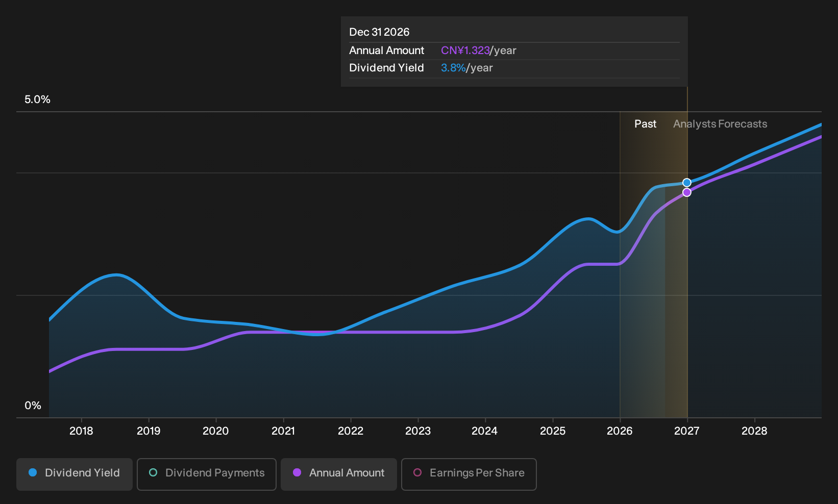Click the Annual Amount tooltip row label

pos(386,51)
